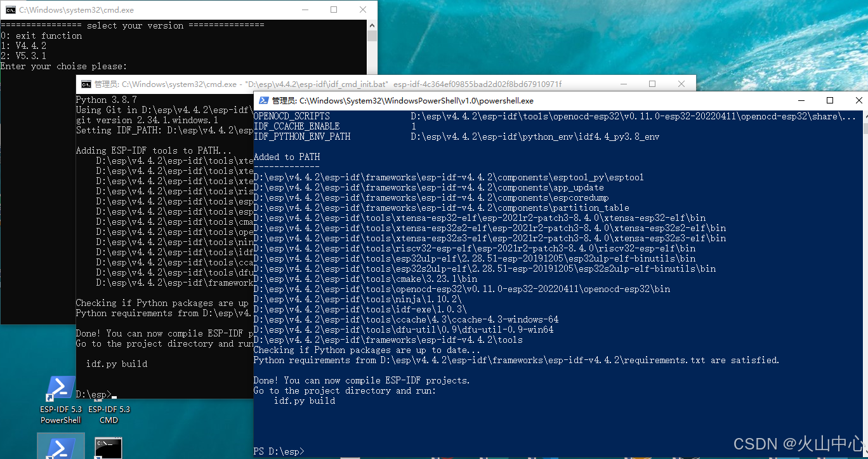
Task: Click the '2: V5.3.1' option line
Action: pyautogui.click(x=23, y=56)
